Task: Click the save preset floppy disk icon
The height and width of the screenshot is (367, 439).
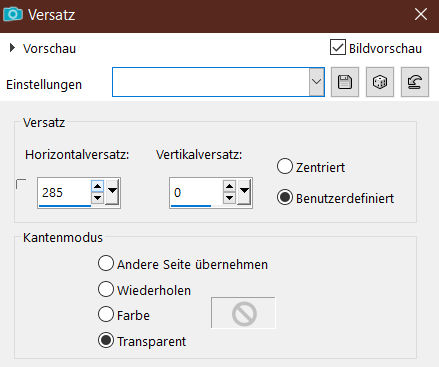Action: pyautogui.click(x=345, y=82)
